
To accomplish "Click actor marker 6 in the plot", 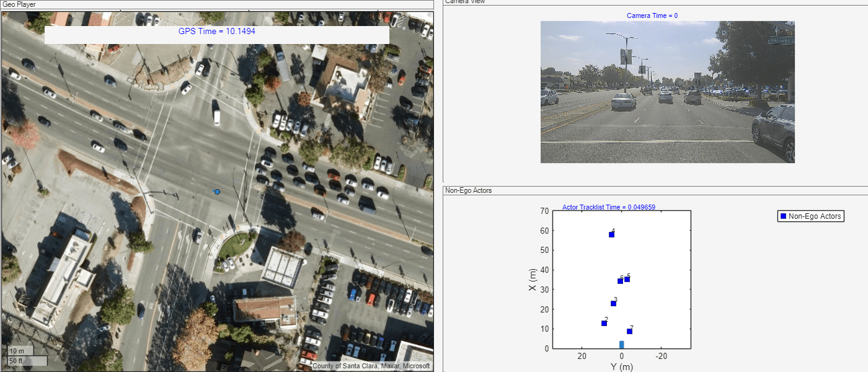I will (x=620, y=281).
